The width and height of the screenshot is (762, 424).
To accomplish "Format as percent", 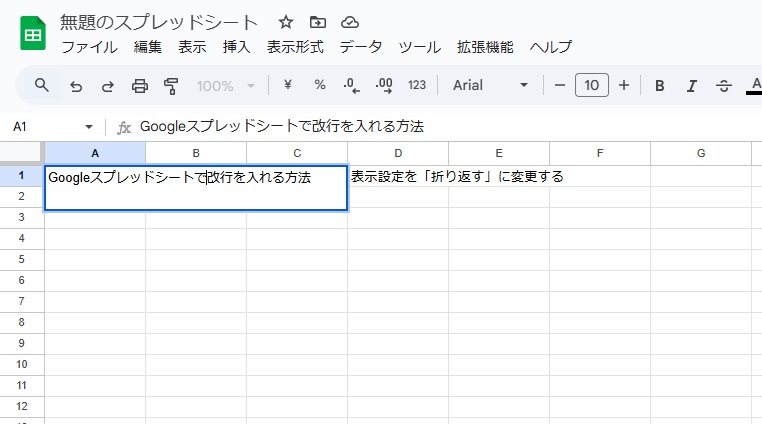I will 319,85.
